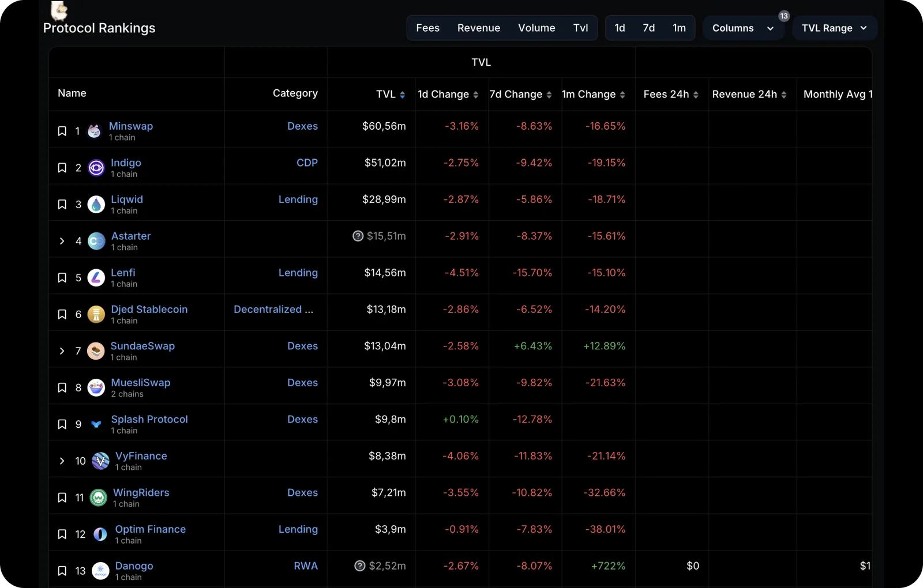923x588 pixels.
Task: Bookmark the Splash Protocol row
Action: (x=62, y=424)
